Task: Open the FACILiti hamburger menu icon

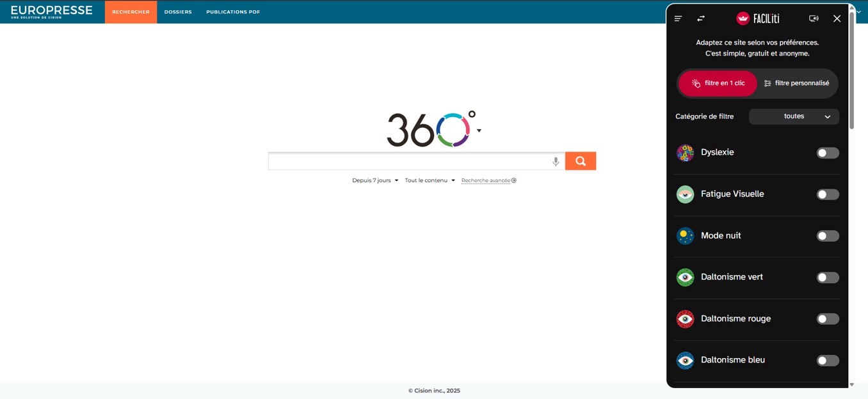Action: [x=679, y=19]
